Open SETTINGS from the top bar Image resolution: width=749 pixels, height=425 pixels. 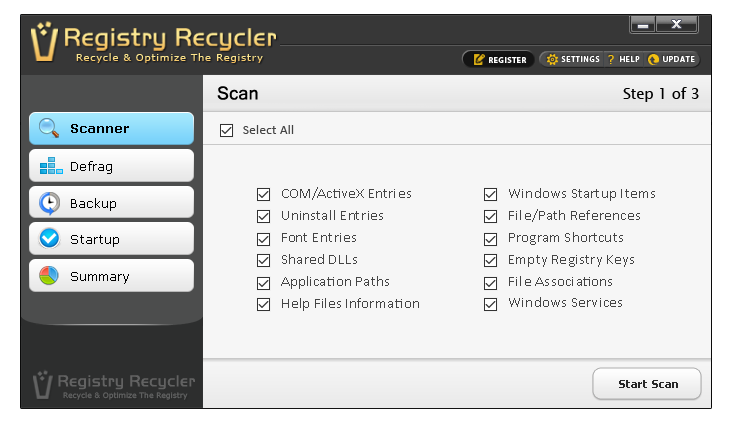click(x=573, y=59)
